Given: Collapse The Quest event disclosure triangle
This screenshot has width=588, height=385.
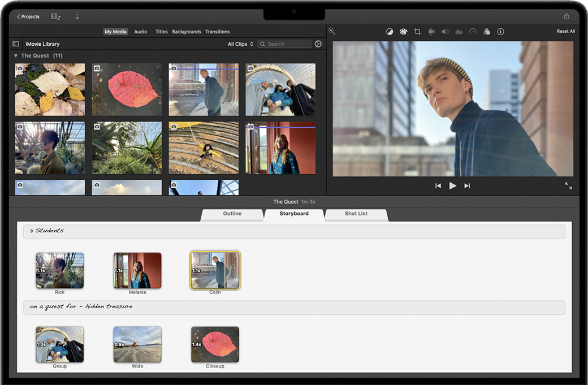Looking at the screenshot, I should pyautogui.click(x=16, y=56).
